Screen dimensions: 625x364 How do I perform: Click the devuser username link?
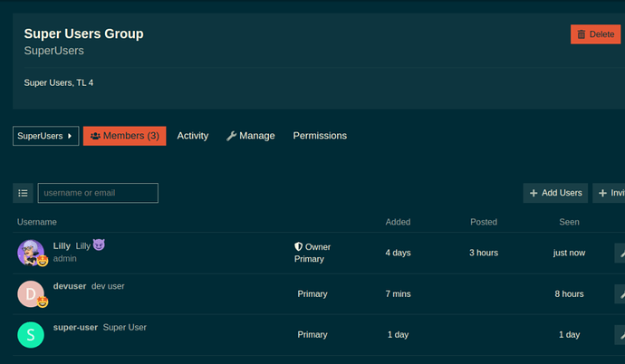point(70,286)
